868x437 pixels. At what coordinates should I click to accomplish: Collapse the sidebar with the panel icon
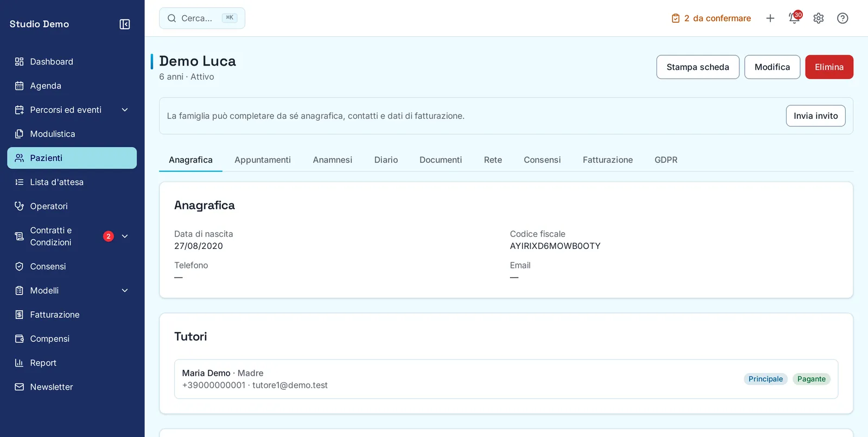coord(125,24)
